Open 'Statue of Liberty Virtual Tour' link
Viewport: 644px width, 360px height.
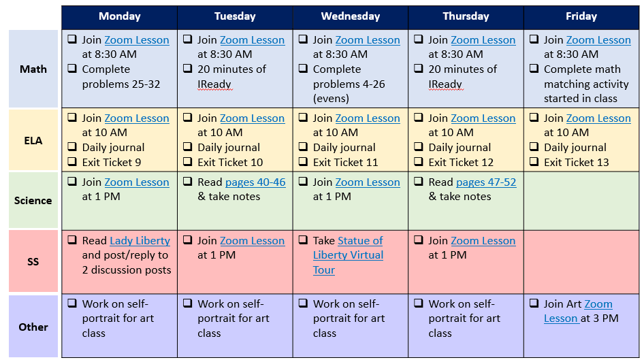tap(349, 255)
